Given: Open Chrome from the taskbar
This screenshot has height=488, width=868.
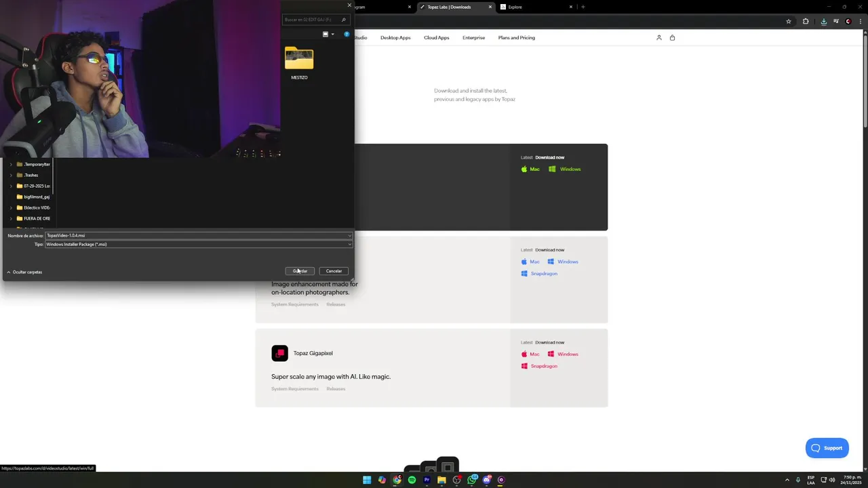Looking at the screenshot, I should pos(397,480).
